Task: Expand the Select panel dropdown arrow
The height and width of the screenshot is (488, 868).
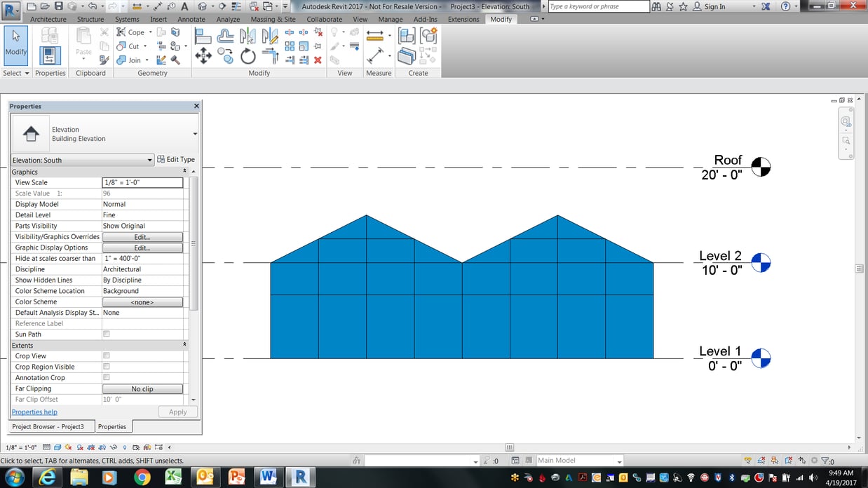Action: pos(27,73)
